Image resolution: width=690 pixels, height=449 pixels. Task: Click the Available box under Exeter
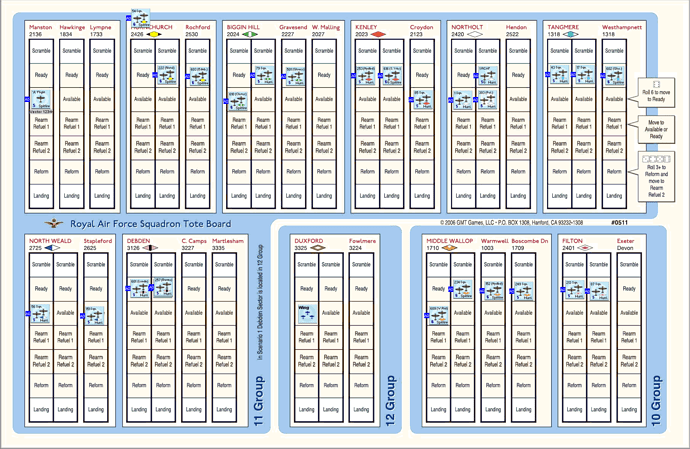coord(629,313)
